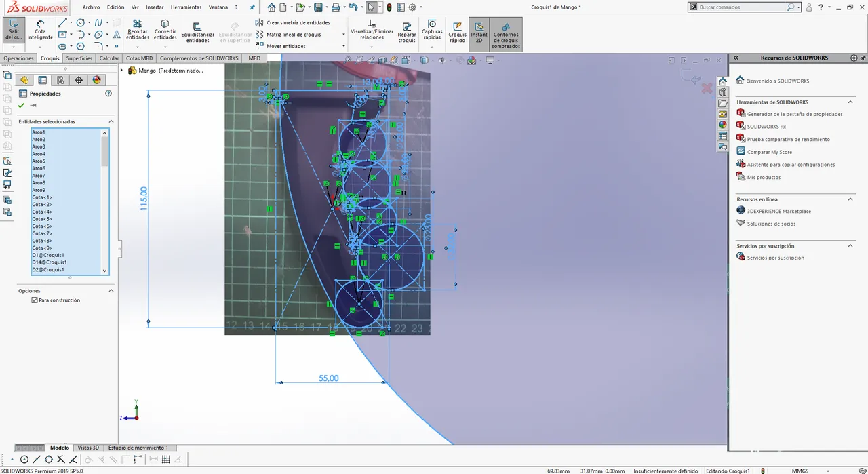Collapse Herramientas de SOLIDWORKS section
The height and width of the screenshot is (474, 868).
pyautogui.click(x=851, y=102)
